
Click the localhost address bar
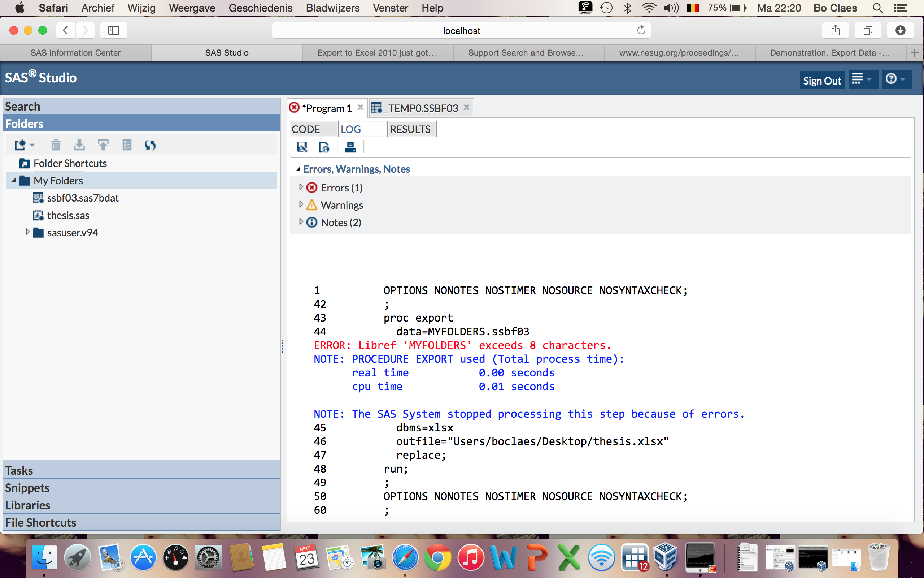pos(461,31)
